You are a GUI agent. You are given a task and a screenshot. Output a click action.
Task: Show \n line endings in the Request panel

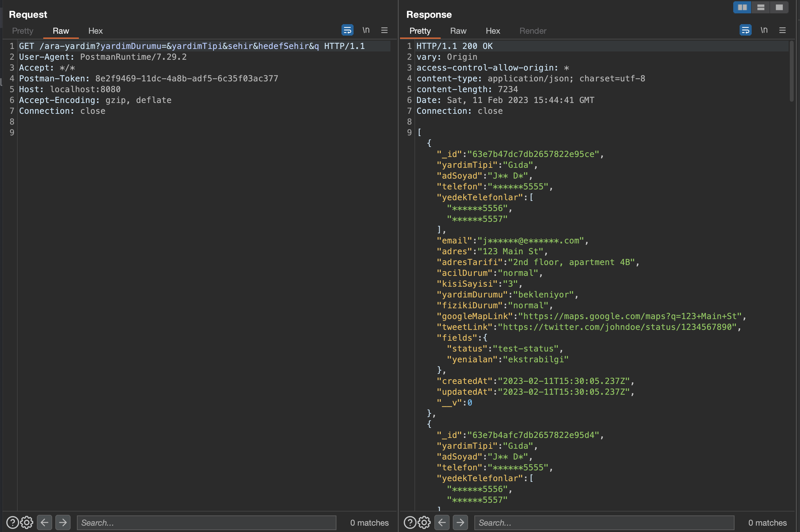[x=366, y=30]
